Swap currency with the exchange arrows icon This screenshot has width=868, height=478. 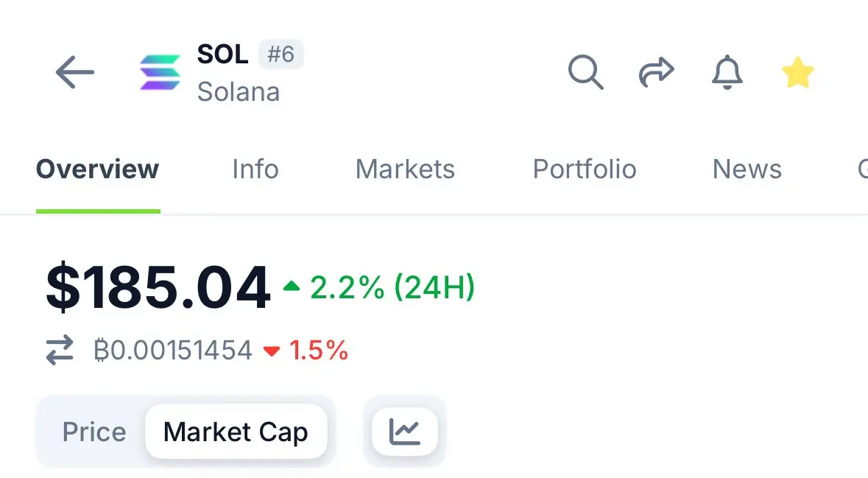coord(60,350)
